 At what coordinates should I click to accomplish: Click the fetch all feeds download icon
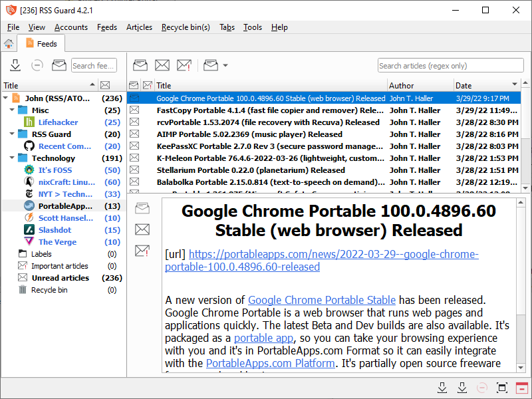[x=15, y=65]
